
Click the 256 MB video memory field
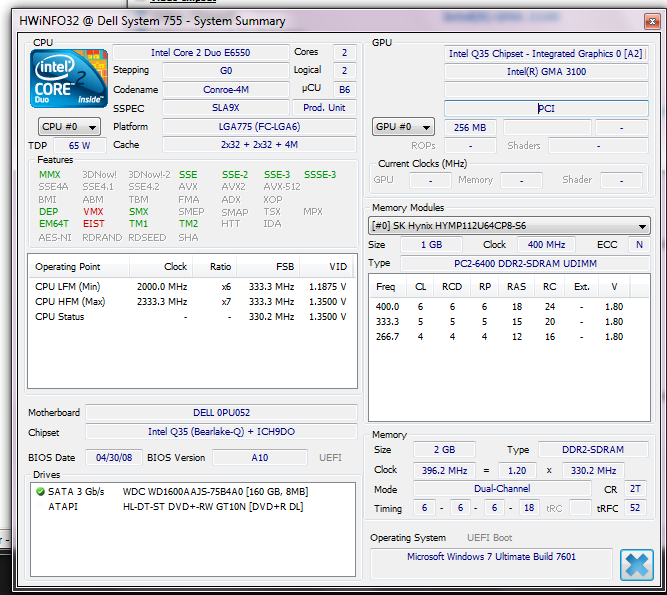tap(470, 128)
